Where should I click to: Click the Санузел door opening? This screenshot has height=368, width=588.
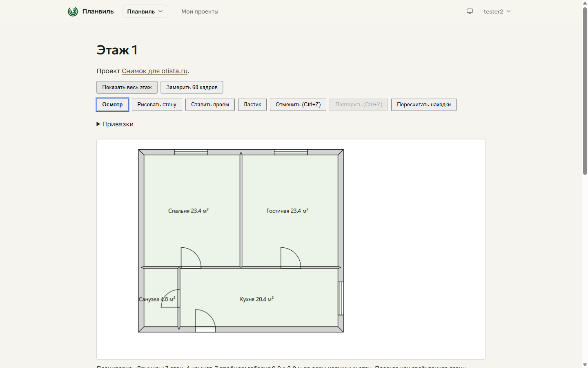(171, 298)
